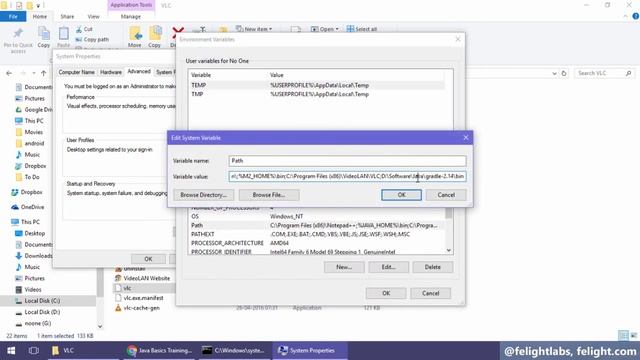The height and width of the screenshot is (360, 640).
Task: Open the Computer Name tab in System Properties
Action: [x=76, y=72]
